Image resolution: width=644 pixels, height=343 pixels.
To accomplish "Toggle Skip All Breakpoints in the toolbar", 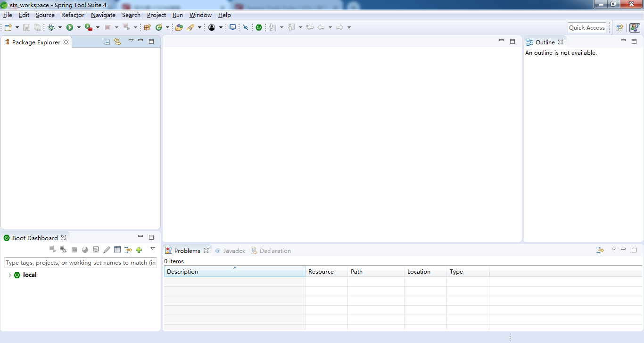I will point(246,27).
